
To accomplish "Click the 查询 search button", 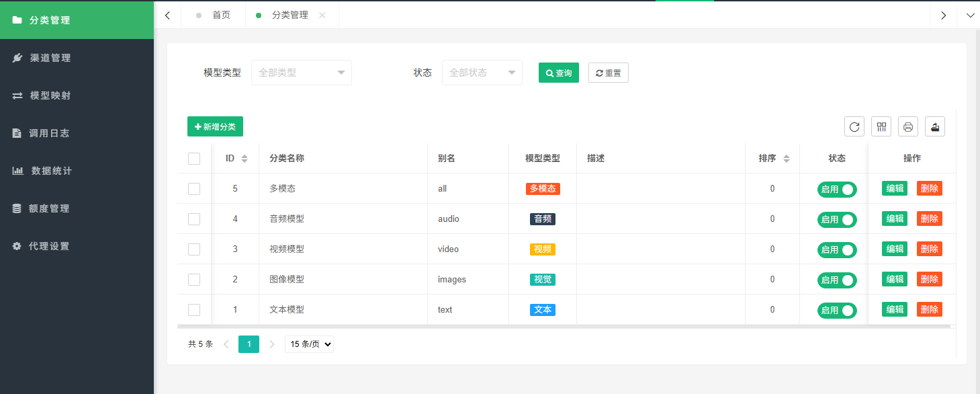I will click(559, 73).
